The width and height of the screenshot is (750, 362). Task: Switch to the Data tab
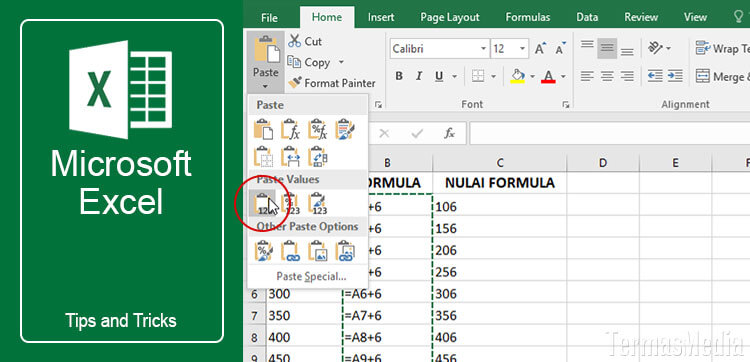point(587,18)
